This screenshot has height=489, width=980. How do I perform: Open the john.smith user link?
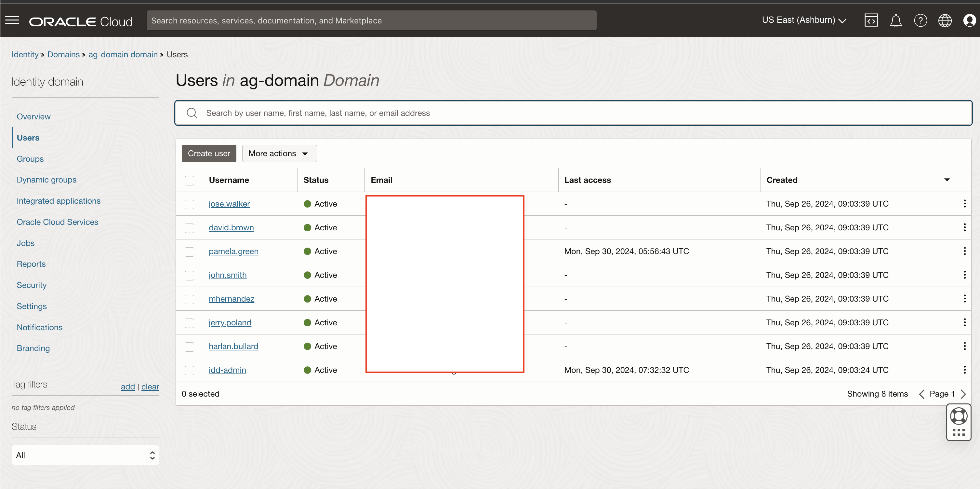[228, 275]
